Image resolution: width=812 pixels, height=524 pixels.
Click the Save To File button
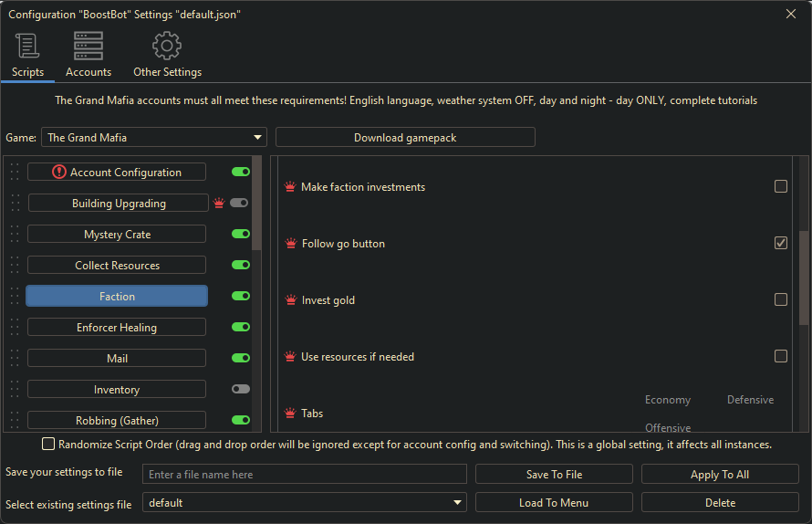point(554,475)
